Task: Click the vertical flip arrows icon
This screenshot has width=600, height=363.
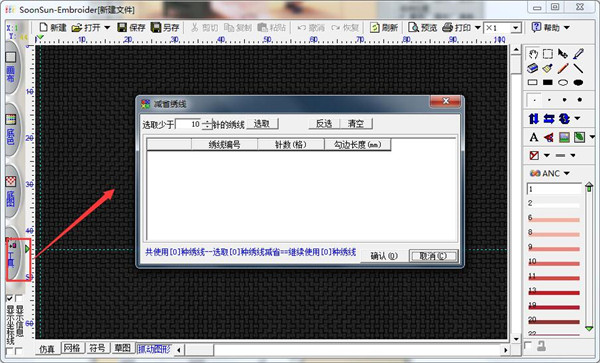Action: tap(534, 119)
